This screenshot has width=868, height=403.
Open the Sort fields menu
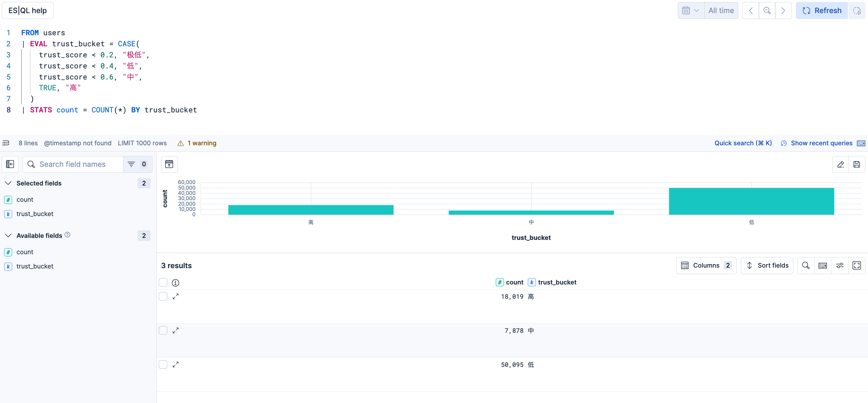pyautogui.click(x=767, y=265)
